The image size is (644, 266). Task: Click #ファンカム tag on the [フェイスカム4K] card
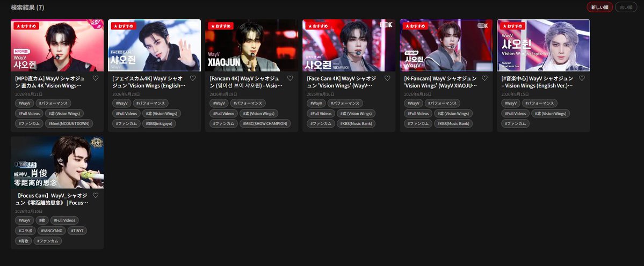click(126, 123)
